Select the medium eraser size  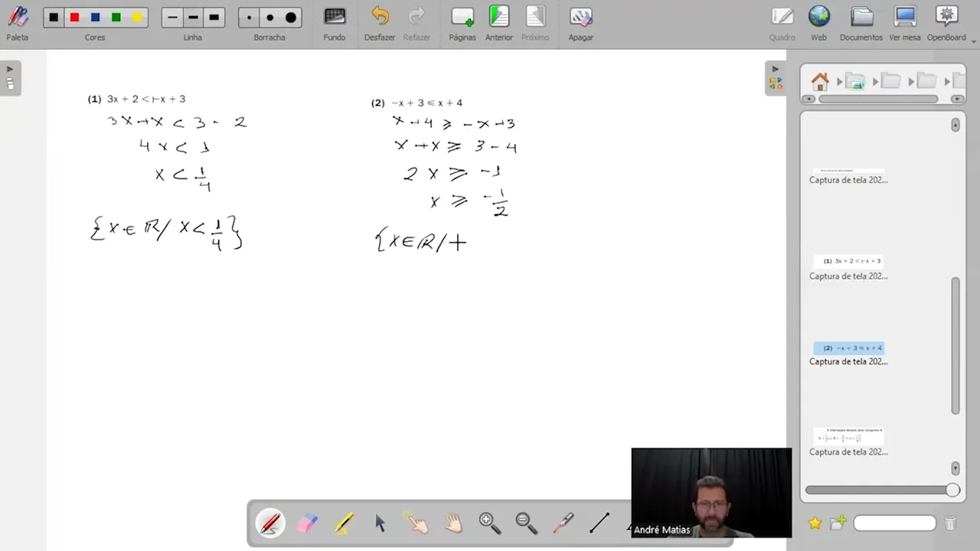(x=269, y=18)
